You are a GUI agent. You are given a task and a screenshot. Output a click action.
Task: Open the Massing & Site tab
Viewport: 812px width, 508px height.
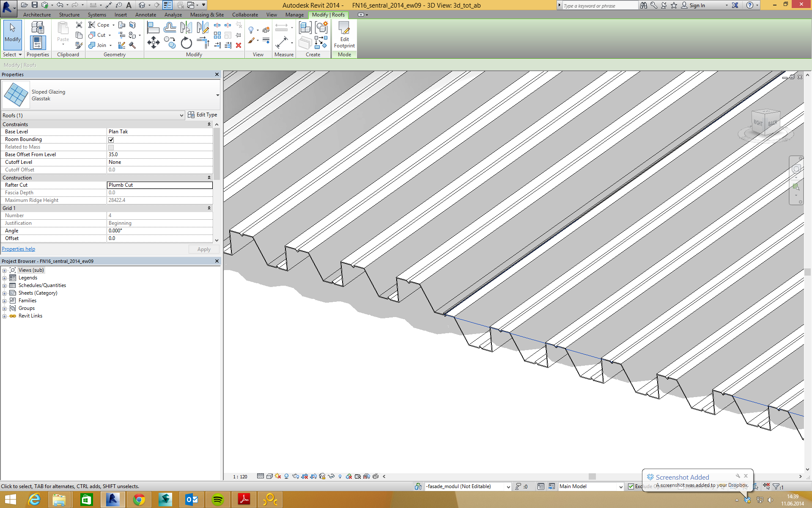tap(207, 15)
